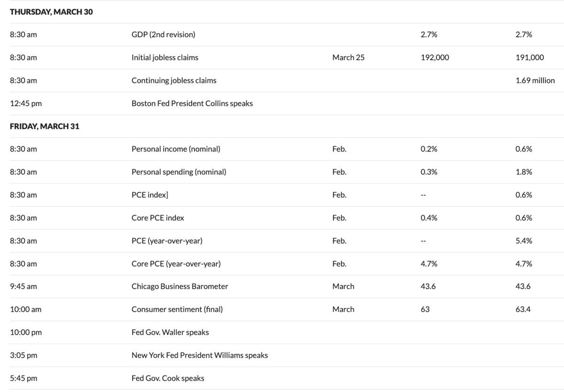The height and width of the screenshot is (392, 564).
Task: Open the GDP (2nd revision) event
Action: point(163,34)
